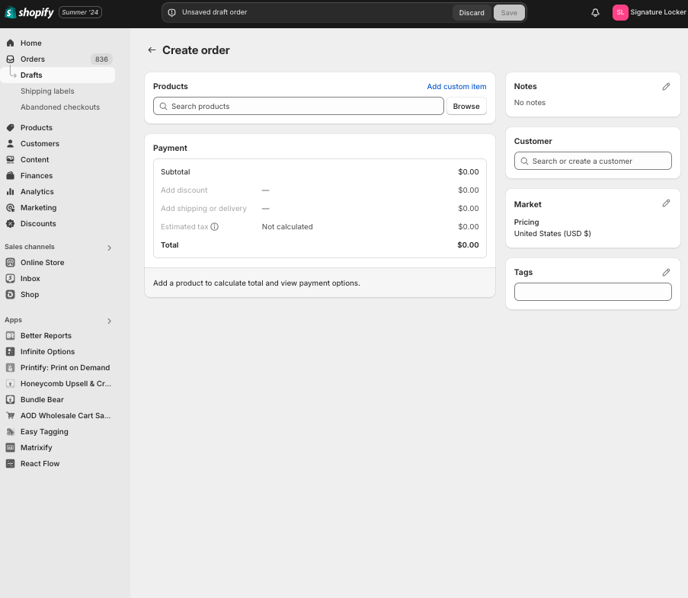The width and height of the screenshot is (688, 598).
Task: Click the notification bell icon
Action: [595, 13]
